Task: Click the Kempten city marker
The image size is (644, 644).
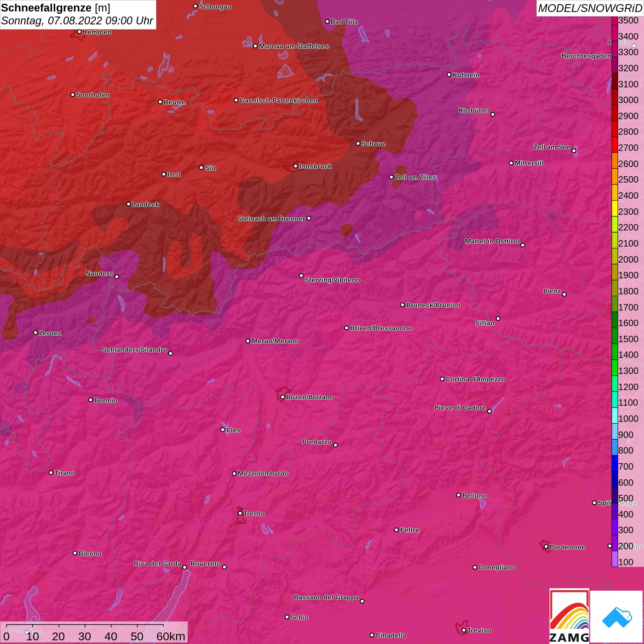Action: point(79,32)
